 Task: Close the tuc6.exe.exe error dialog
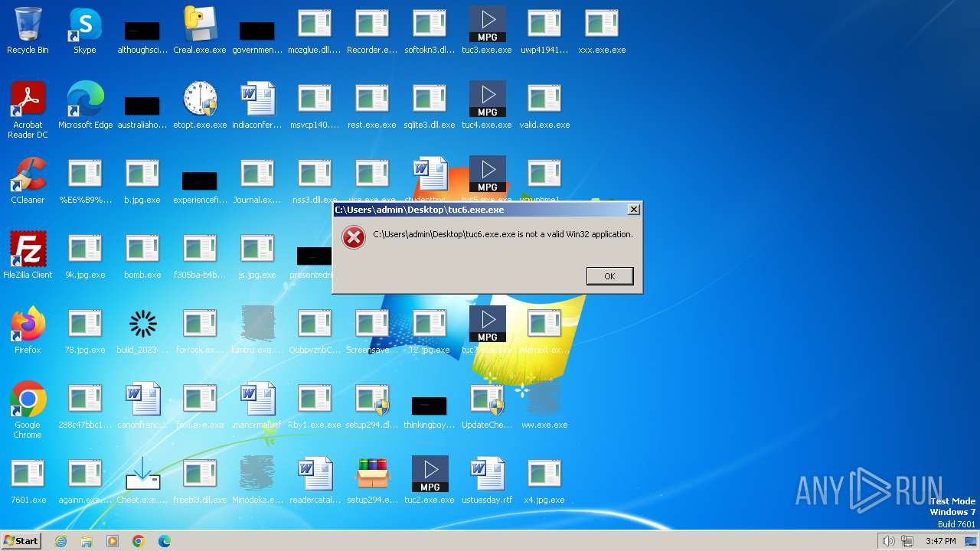click(x=633, y=209)
